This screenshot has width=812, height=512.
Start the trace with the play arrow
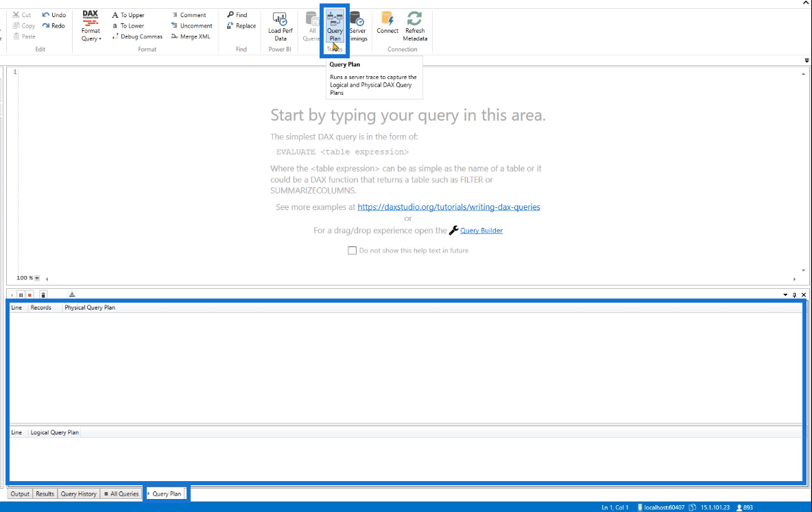click(12, 295)
